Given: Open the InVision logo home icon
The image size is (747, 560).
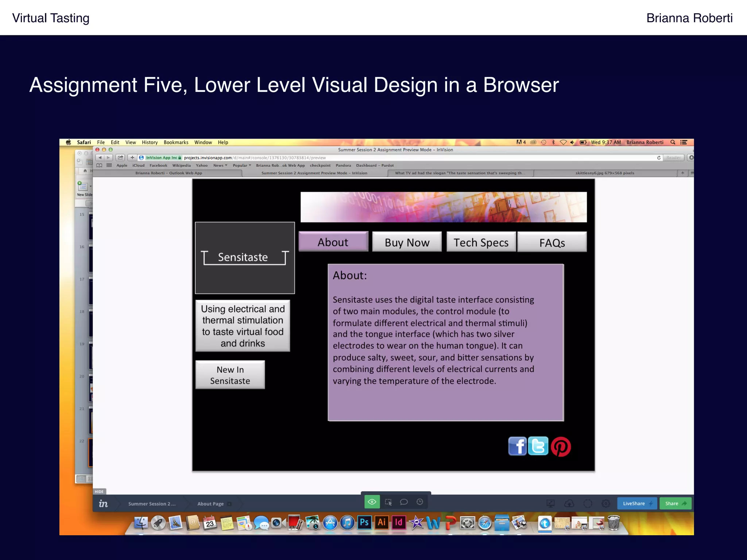Looking at the screenshot, I should click(103, 503).
